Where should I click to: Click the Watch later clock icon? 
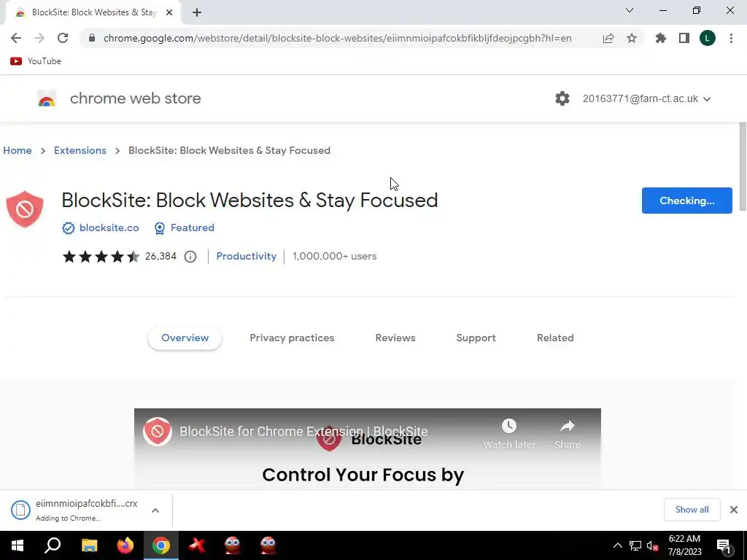point(508,426)
